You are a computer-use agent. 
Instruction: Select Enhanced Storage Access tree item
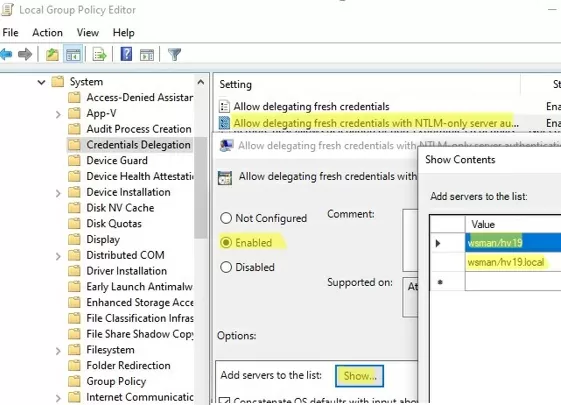pos(140,302)
